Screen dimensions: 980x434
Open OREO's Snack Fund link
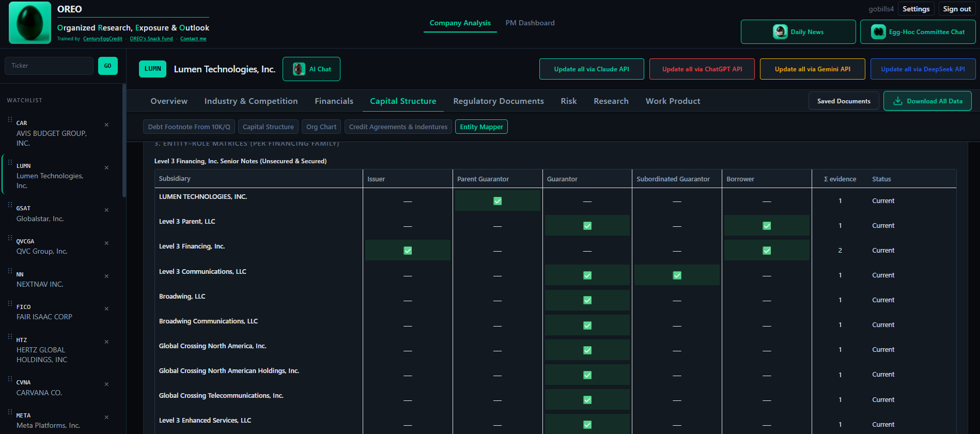[x=151, y=39]
